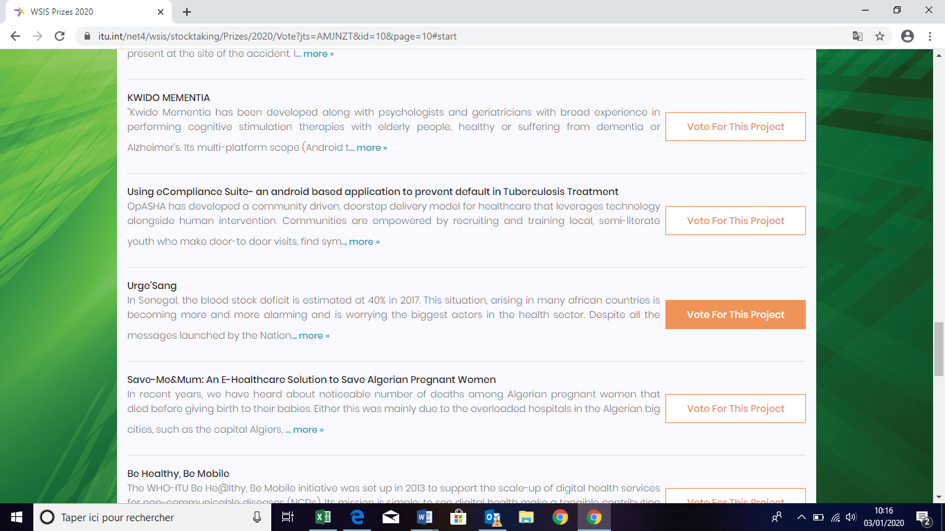Open the Google Translate page icon
The image size is (945, 531).
point(857,36)
